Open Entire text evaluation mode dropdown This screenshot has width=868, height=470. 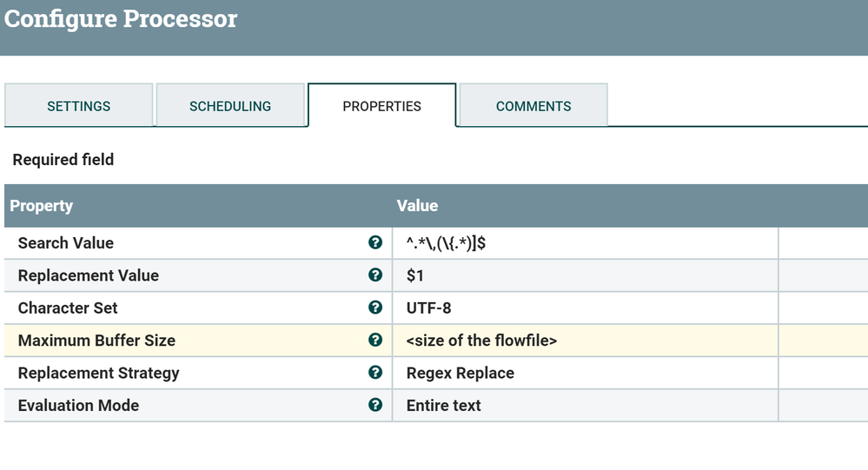click(x=584, y=405)
